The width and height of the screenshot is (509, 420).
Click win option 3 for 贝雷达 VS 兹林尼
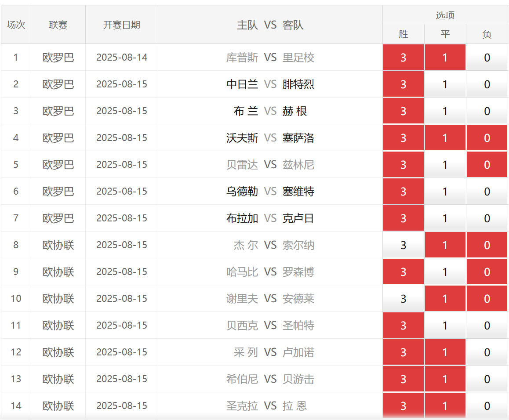pos(403,165)
